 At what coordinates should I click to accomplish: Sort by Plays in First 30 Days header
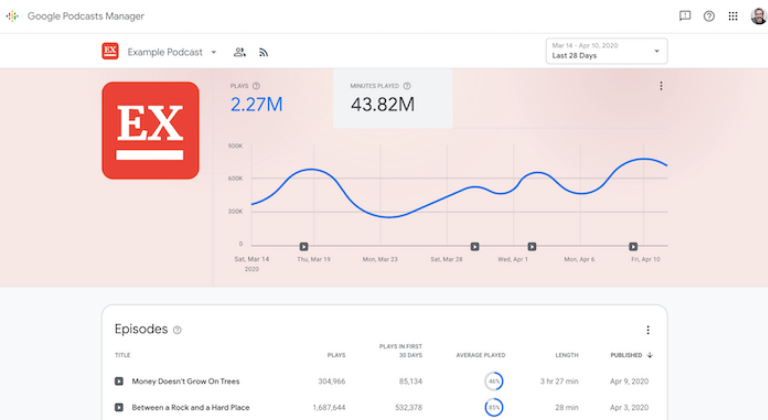point(400,351)
